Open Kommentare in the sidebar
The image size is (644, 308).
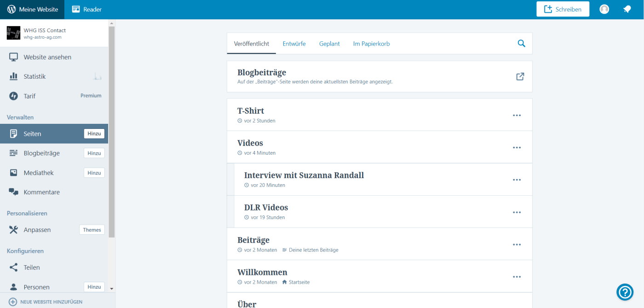point(41,192)
